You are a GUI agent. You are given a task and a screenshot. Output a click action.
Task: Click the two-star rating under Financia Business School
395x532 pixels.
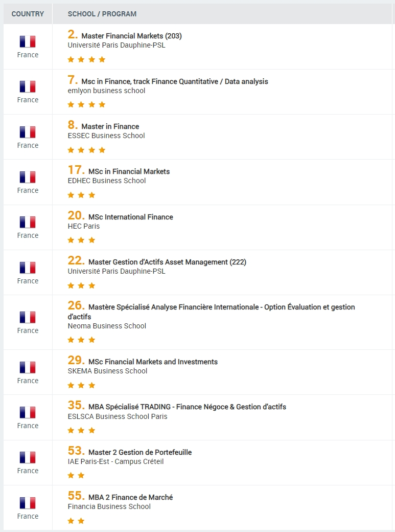[x=76, y=521]
